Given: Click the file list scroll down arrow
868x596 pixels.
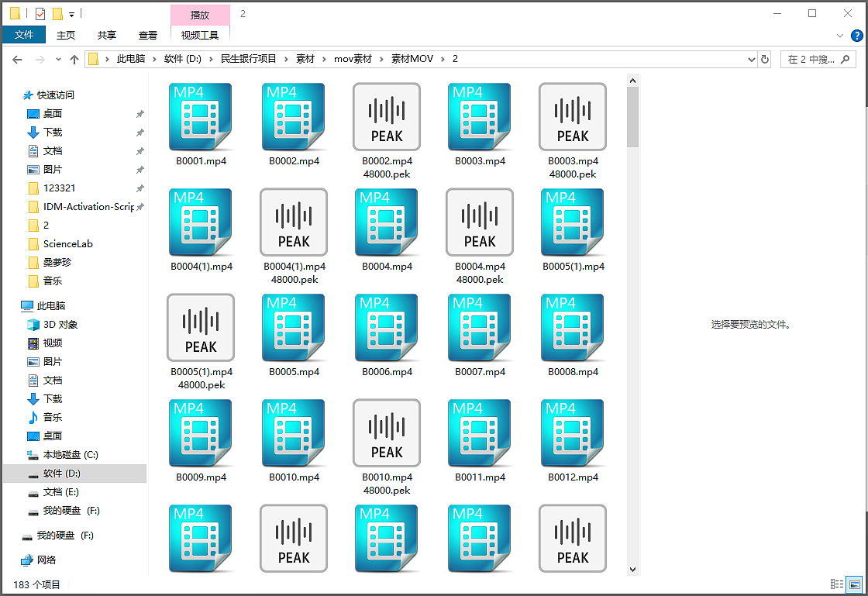Looking at the screenshot, I should (x=632, y=570).
